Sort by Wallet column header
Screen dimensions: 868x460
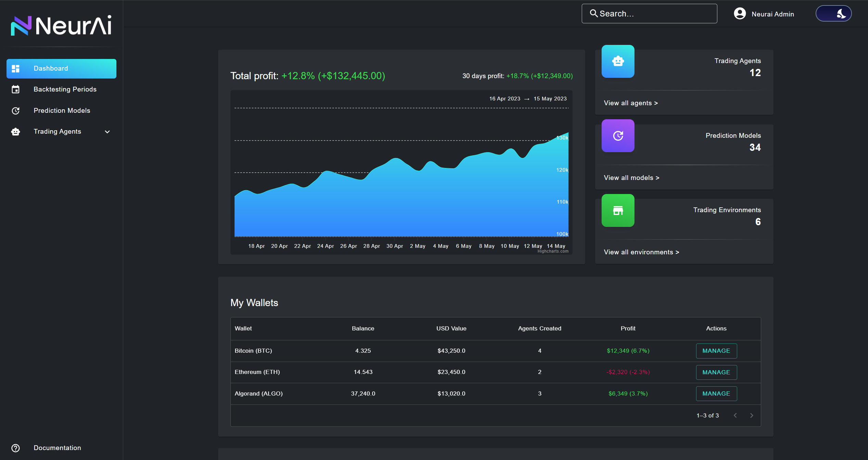pyautogui.click(x=243, y=328)
